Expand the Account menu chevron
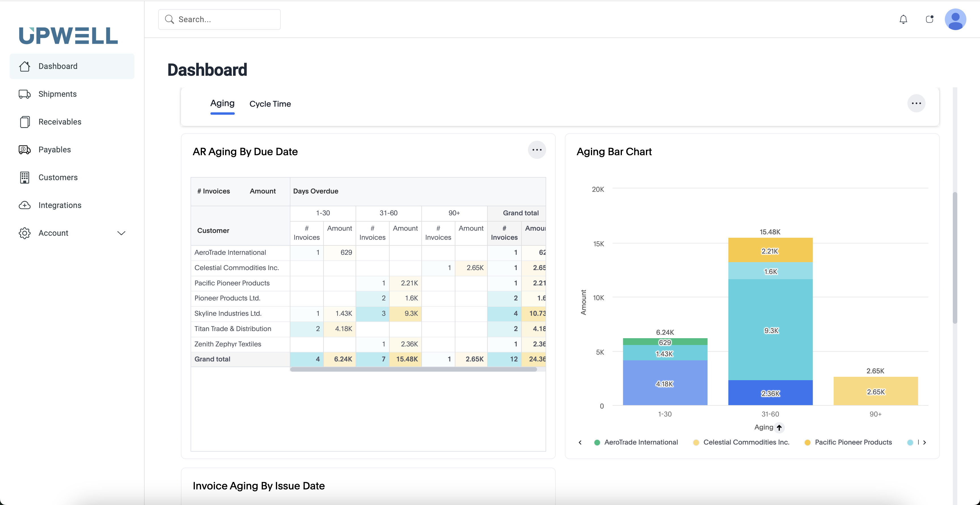Screen dimensions: 980x505 [x=121, y=233]
